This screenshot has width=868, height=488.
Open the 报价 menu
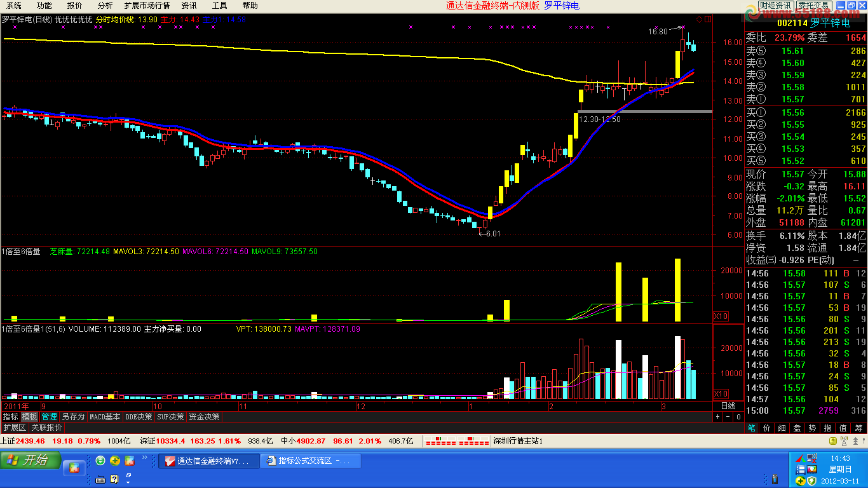[74, 5]
